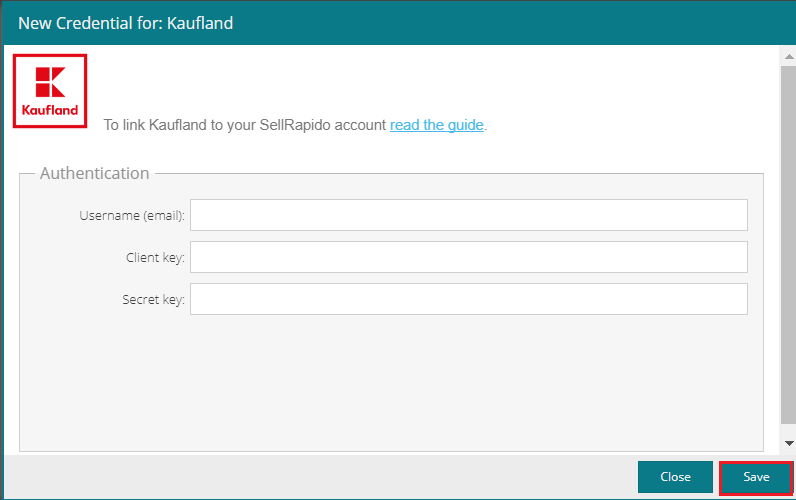The height and width of the screenshot is (500, 796).
Task: Click the 'To link Kaufland' instruction text
Action: tap(245, 125)
